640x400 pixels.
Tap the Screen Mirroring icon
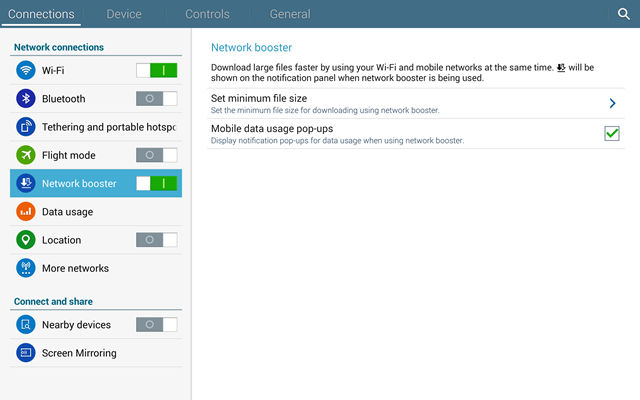coord(26,353)
